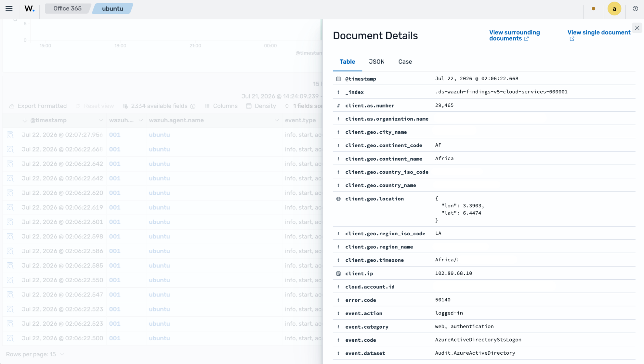The height and width of the screenshot is (364, 644).
Task: Select the client.geo.continent_name field row
Action: [484, 159]
